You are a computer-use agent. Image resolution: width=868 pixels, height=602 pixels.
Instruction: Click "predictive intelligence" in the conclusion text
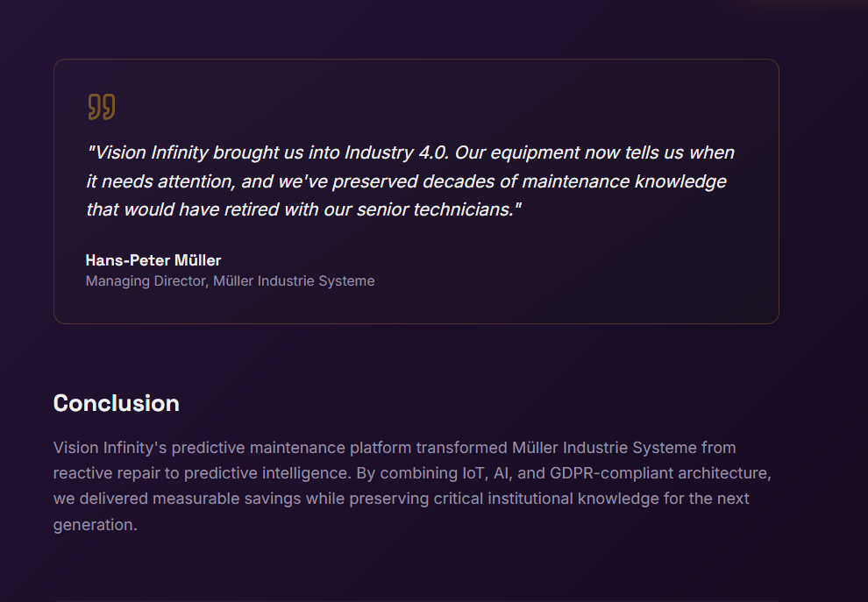[x=294, y=473]
